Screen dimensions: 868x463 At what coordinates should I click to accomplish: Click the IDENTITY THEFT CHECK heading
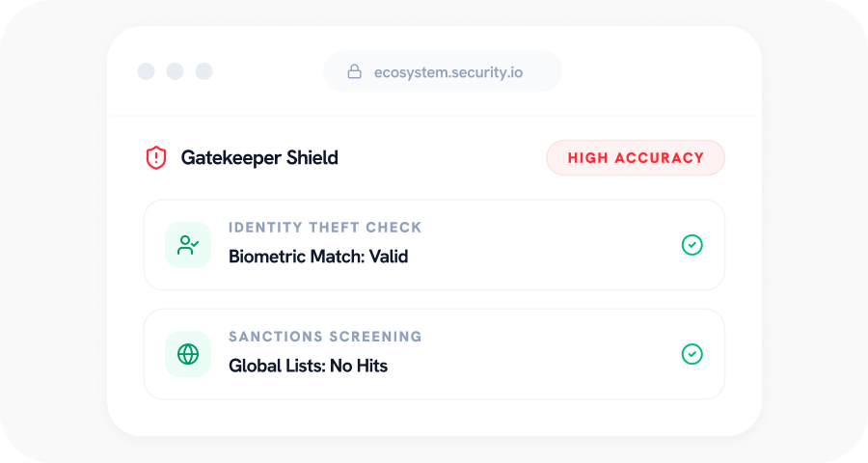click(x=325, y=228)
